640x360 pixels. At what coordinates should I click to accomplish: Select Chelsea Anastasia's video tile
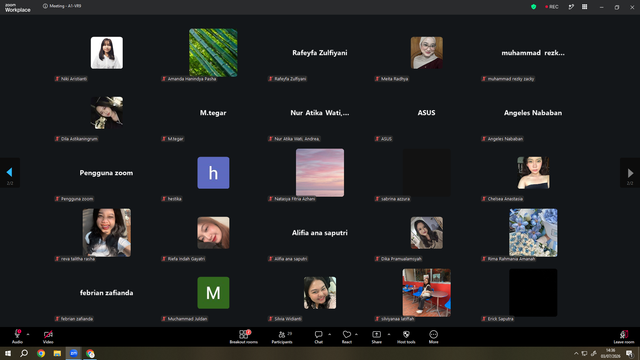(x=533, y=173)
